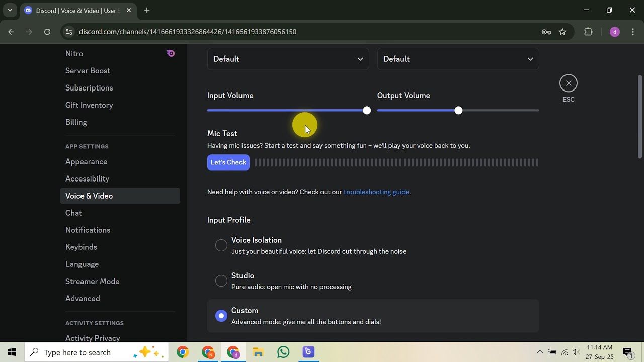Click the Output Volume slider handle
644x362 pixels.
(x=458, y=110)
